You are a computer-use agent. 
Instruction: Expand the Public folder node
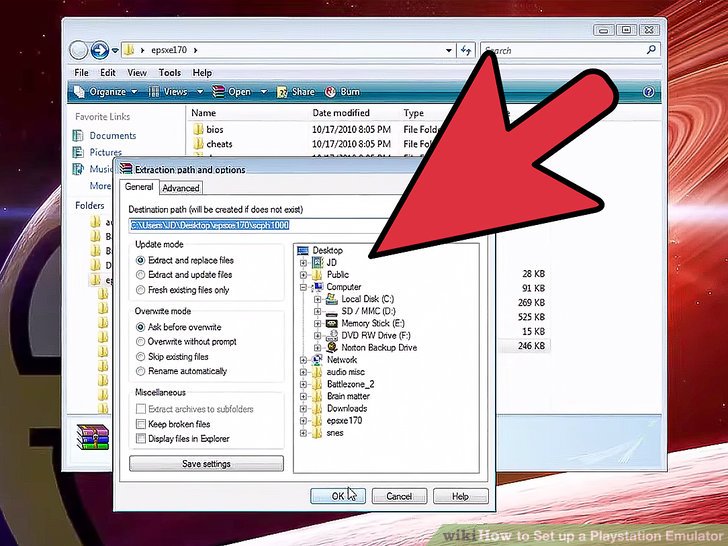[303, 275]
